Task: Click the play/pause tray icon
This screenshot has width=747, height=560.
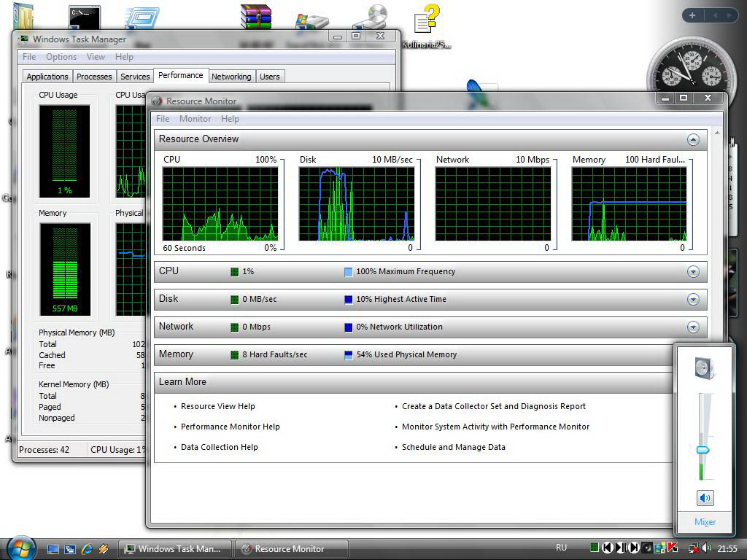Action: (x=621, y=548)
